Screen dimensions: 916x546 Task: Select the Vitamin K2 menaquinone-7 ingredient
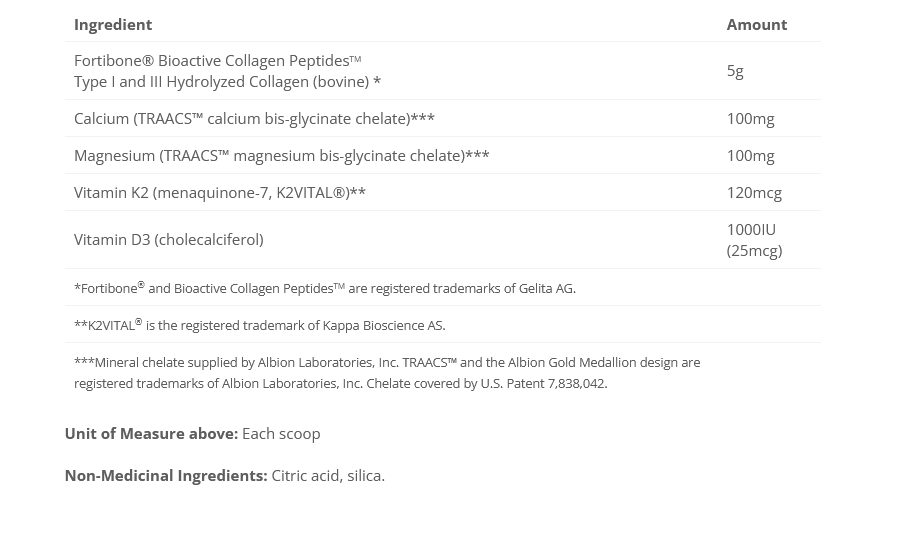pyautogui.click(x=219, y=192)
